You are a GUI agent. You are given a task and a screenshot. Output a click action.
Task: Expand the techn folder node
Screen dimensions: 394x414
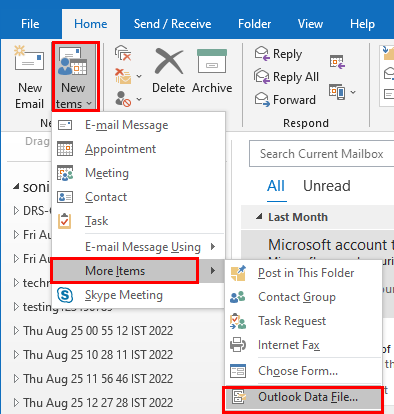coord(16,283)
